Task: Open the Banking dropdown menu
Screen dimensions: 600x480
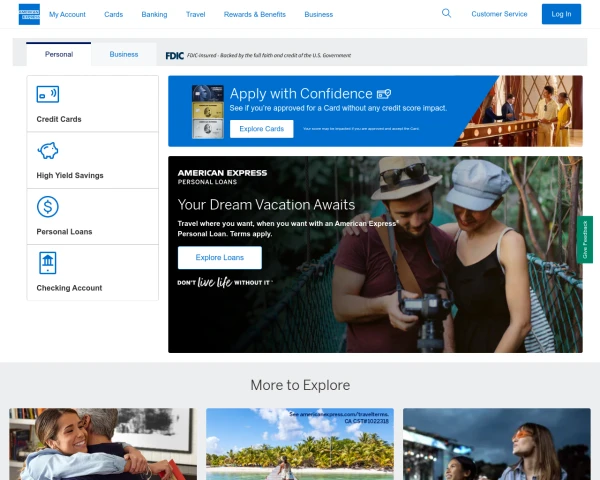Action: 154,15
